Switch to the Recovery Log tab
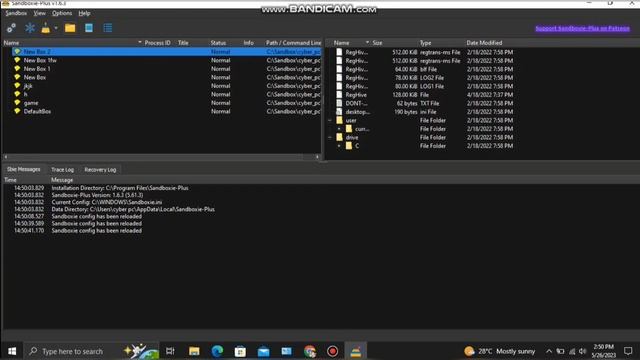 [x=100, y=169]
